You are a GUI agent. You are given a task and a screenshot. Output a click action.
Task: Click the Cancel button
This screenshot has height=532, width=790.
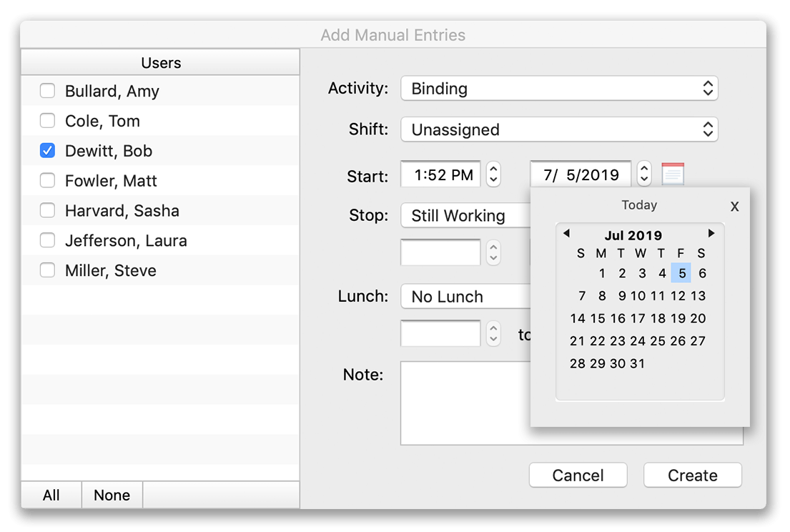[x=578, y=475]
